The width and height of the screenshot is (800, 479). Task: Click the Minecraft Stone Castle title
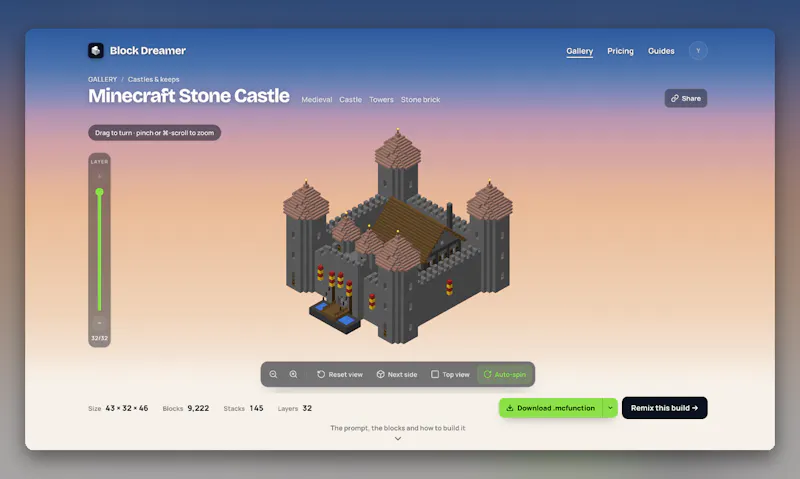click(189, 96)
